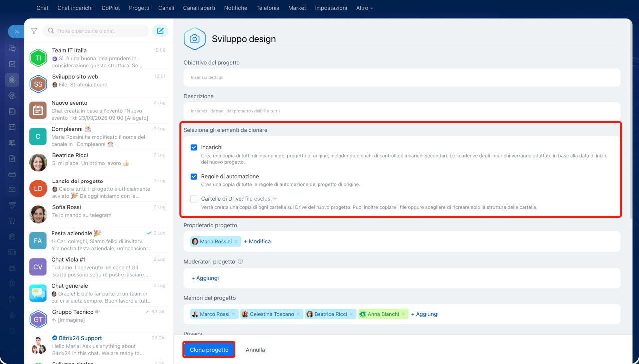Uncheck the Regole di automazione checkbox
The height and width of the screenshot is (364, 639).
pos(194,177)
